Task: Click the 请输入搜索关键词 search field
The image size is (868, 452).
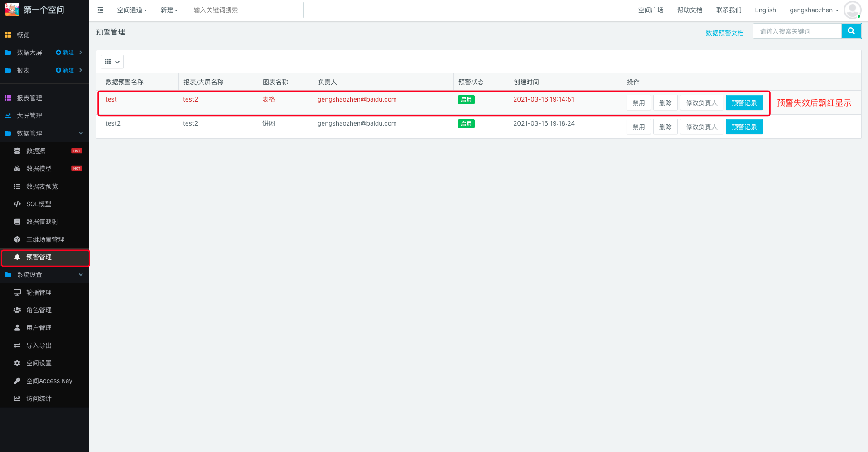Action: tap(797, 31)
